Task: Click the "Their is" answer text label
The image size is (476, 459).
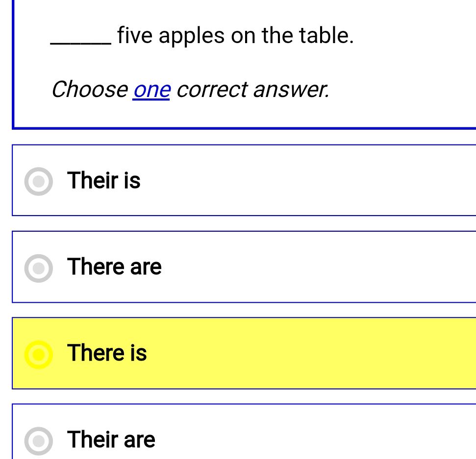Action: 104,180
